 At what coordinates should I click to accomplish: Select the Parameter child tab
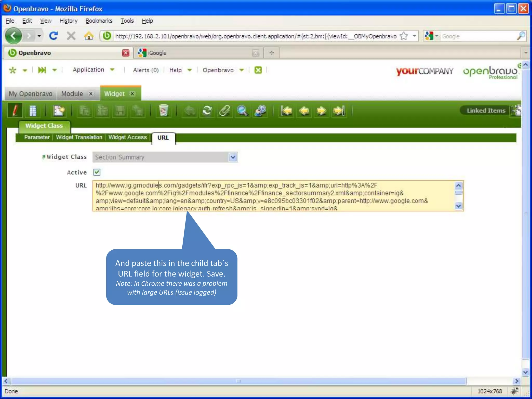click(x=37, y=137)
